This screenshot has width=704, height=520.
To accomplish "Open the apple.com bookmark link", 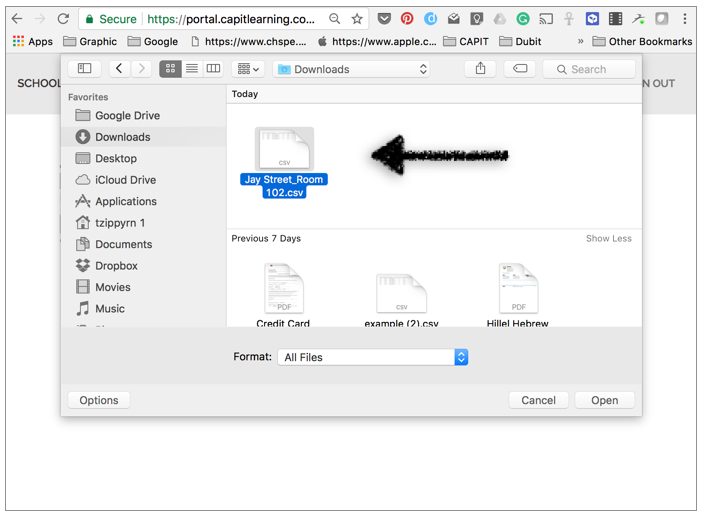I will 377,42.
